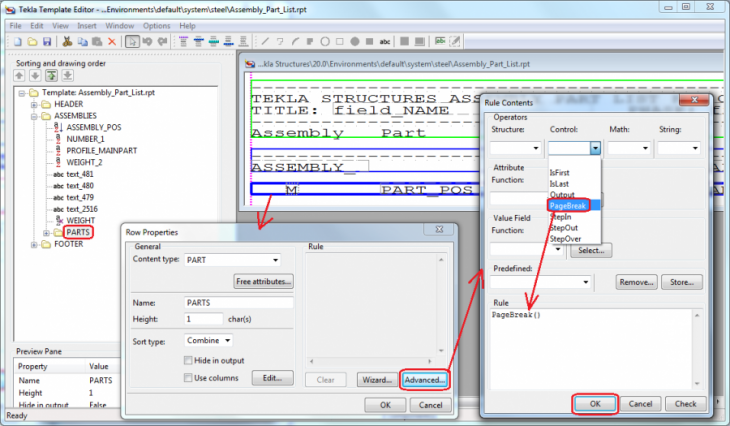
Task: Enable the Hide in output checkbox
Action: [x=188, y=360]
